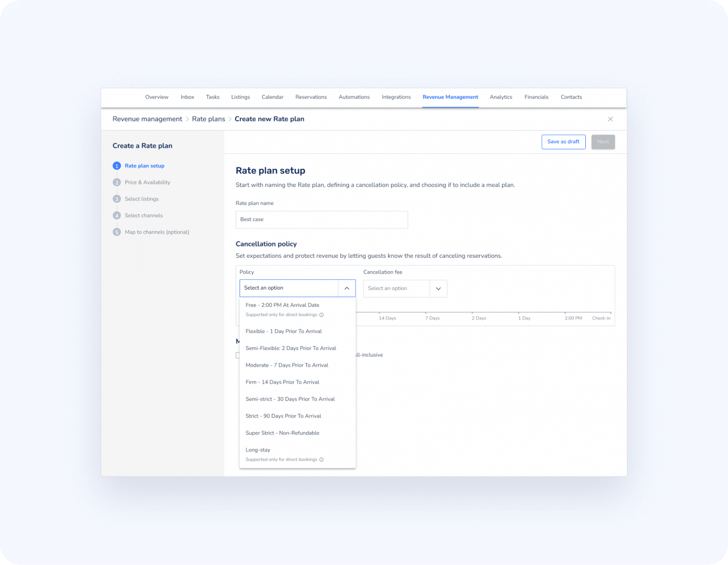728x565 pixels.
Task: Click the info icon beside Long-stay option
Action: point(321,459)
